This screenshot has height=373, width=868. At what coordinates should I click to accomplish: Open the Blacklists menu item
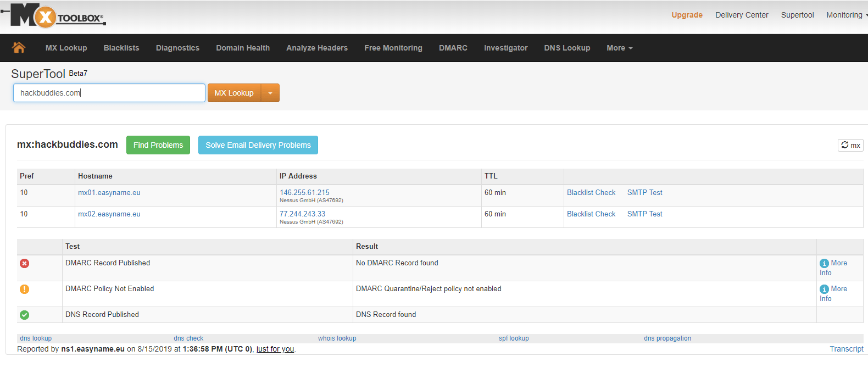(x=121, y=48)
